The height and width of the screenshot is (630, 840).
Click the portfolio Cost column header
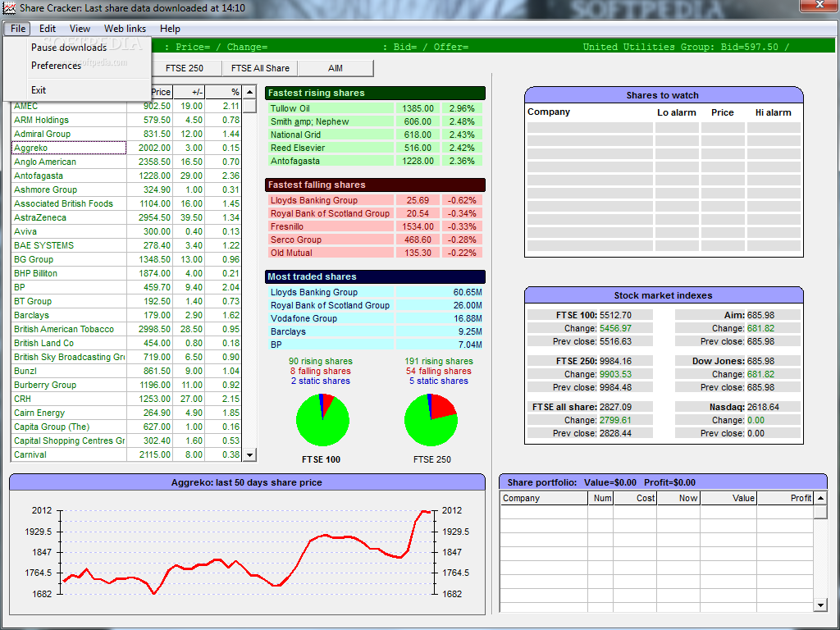click(x=636, y=498)
